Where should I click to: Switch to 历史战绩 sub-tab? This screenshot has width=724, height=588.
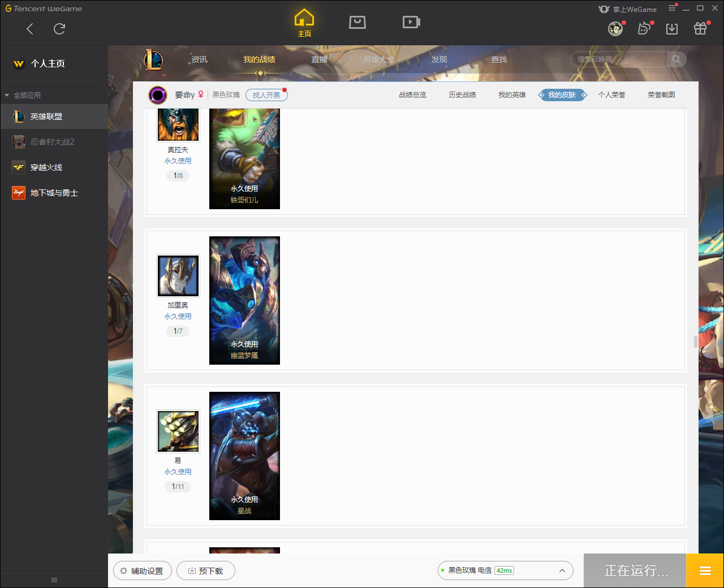[x=462, y=95]
